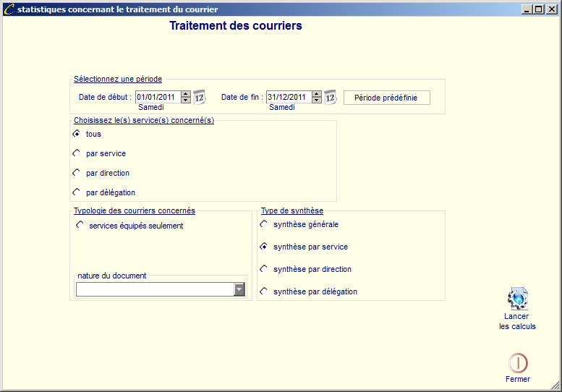Viewport: 562px width, 392px height.
Task: Select 'synthèse générale' synthesis type
Action: pyautogui.click(x=264, y=224)
